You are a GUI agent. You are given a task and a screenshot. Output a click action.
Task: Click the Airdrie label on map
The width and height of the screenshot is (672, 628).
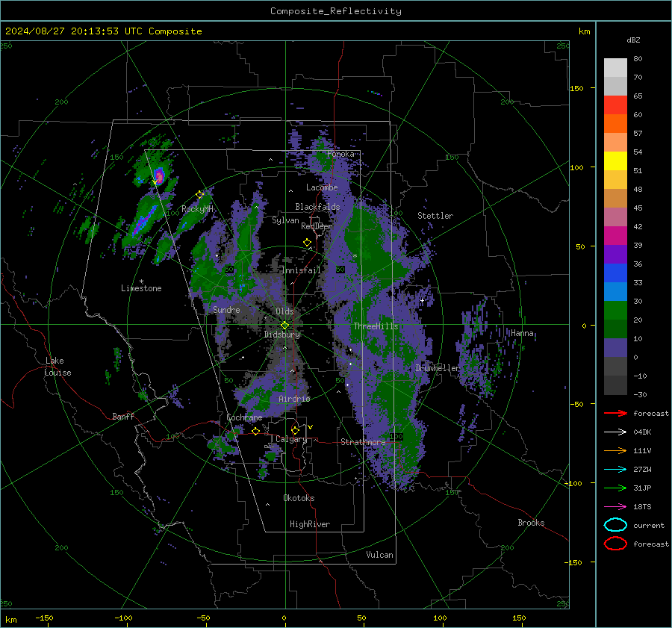pyautogui.click(x=294, y=399)
